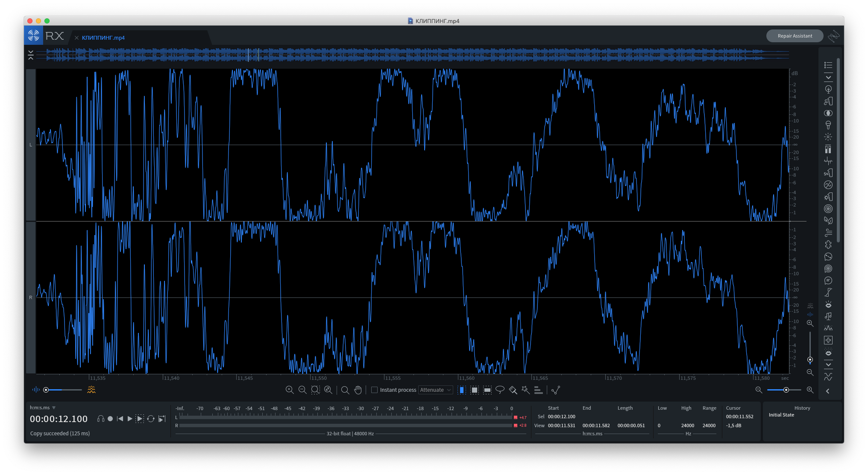Toggle loop playback
This screenshot has height=475, width=868.
(x=151, y=419)
